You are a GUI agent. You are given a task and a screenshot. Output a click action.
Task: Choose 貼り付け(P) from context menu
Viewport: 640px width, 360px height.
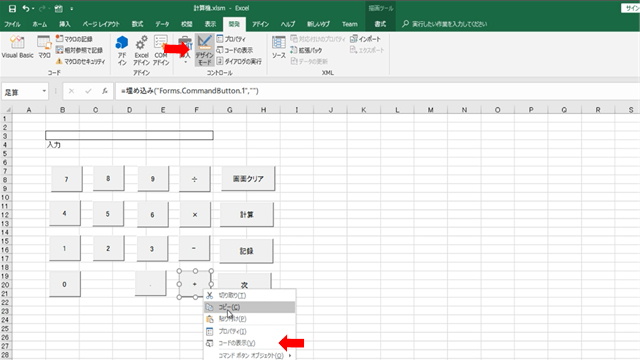pos(249,319)
